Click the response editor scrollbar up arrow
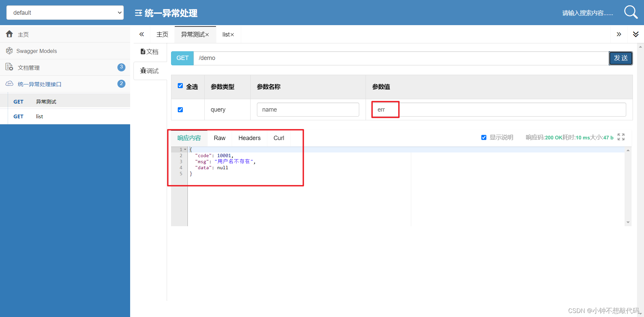The height and width of the screenshot is (317, 644). [x=628, y=150]
